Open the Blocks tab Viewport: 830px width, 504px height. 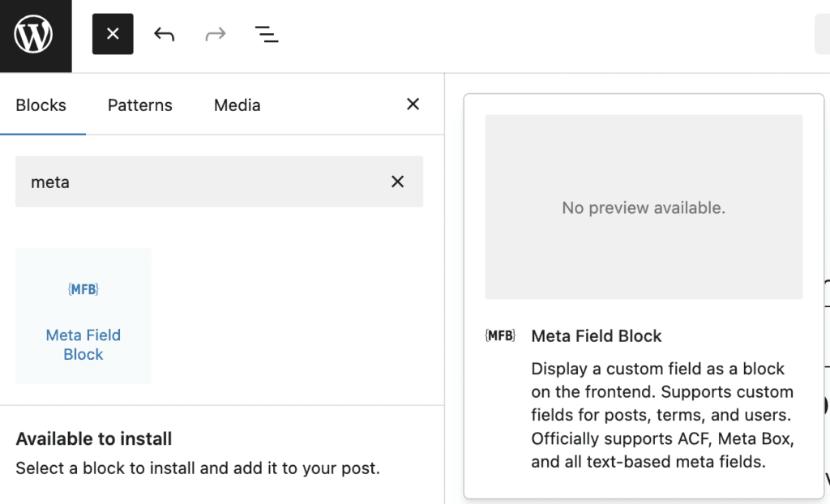(41, 105)
